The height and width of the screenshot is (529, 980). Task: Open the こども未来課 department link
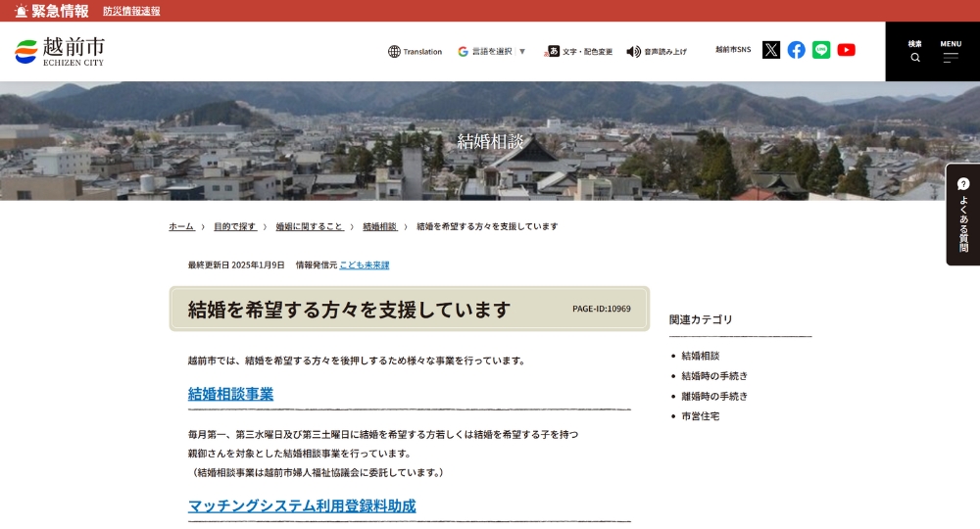coord(365,264)
